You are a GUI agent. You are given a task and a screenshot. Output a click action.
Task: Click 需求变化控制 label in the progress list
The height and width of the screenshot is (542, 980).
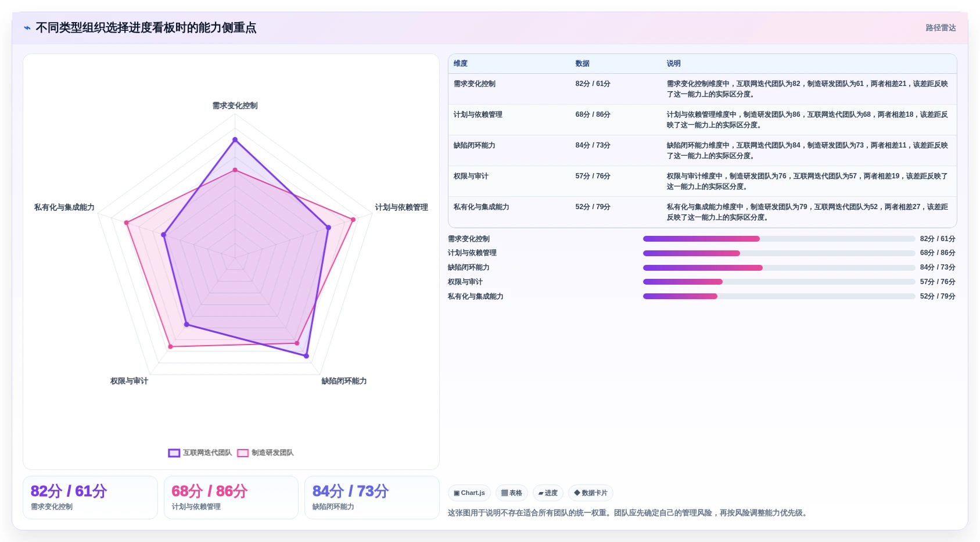click(469, 239)
